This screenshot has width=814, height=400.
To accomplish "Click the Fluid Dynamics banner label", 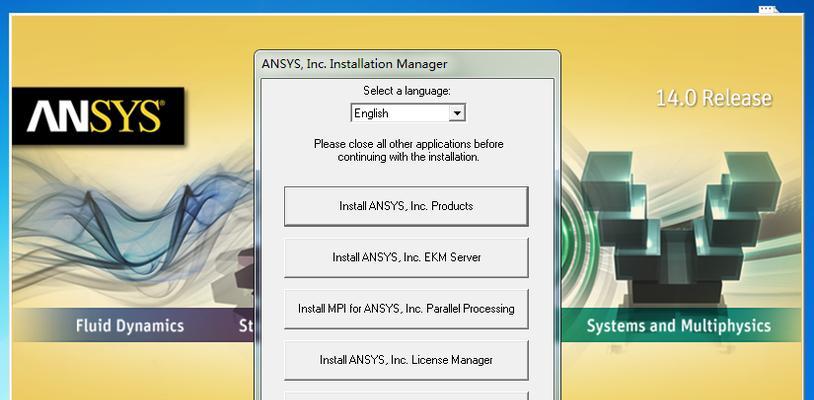I will (x=130, y=326).
